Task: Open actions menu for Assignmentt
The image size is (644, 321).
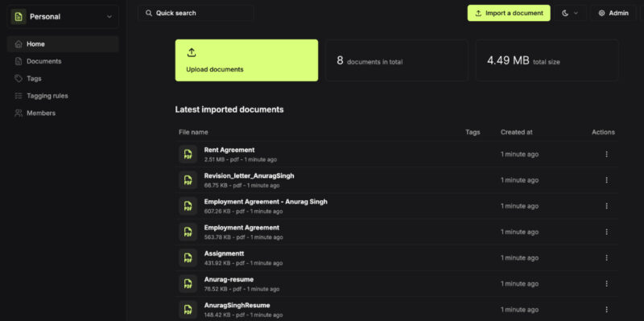Action: [606, 257]
